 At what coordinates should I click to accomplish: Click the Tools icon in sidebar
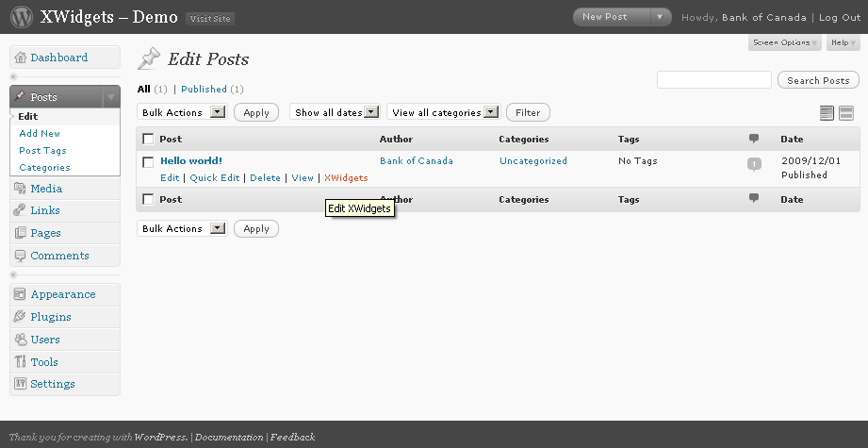[21, 361]
